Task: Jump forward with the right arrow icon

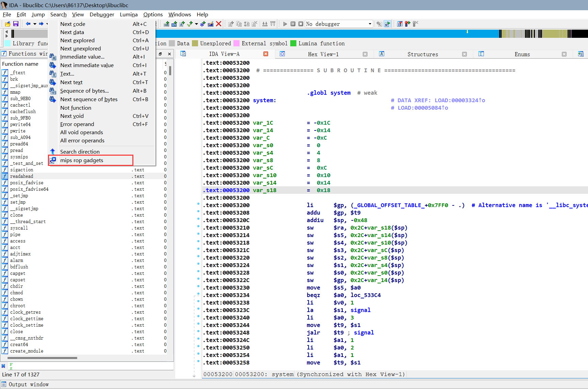Action: 41,24
